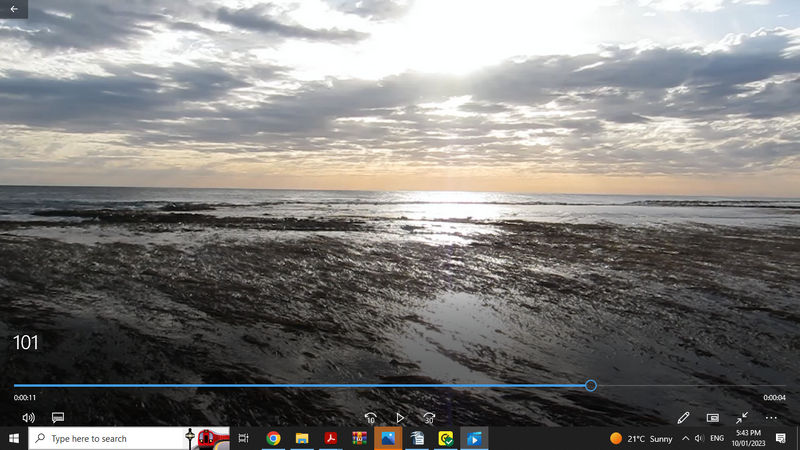800x450 pixels.
Task: Open Task View from taskbar
Action: coord(243,438)
